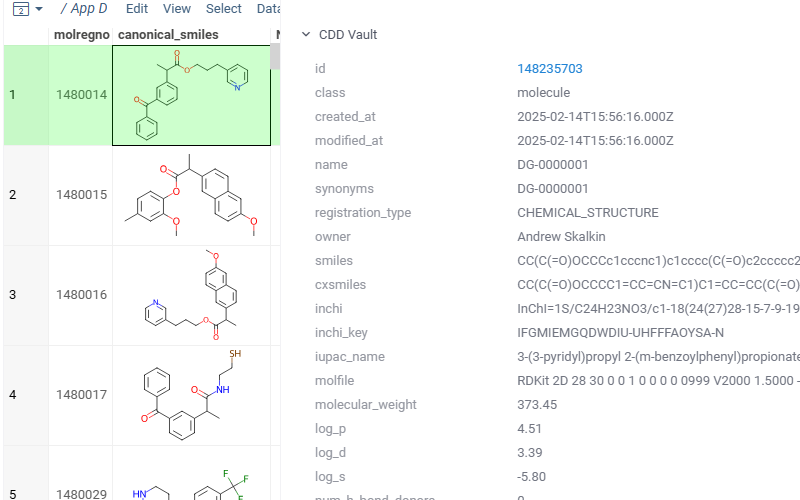Select the naphthalene structure in row 2
The height and width of the screenshot is (500, 800).
click(x=191, y=195)
